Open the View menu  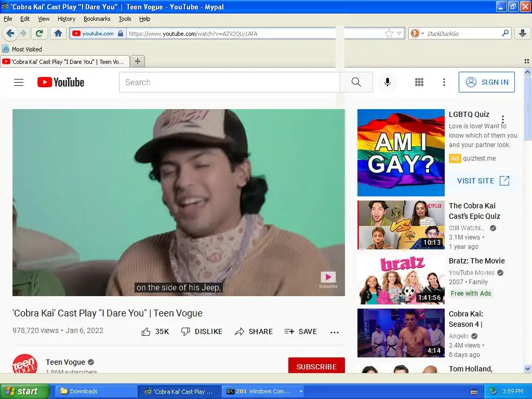44,19
